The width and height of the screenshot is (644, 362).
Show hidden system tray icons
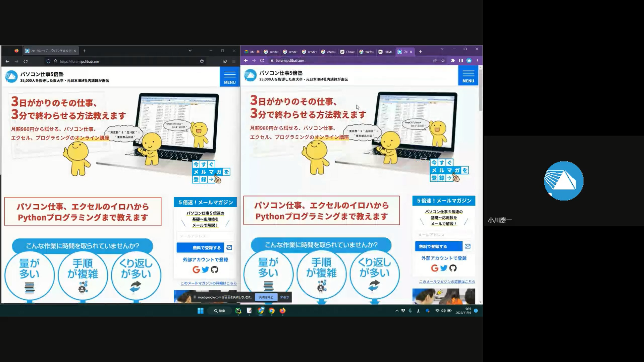pos(397,311)
